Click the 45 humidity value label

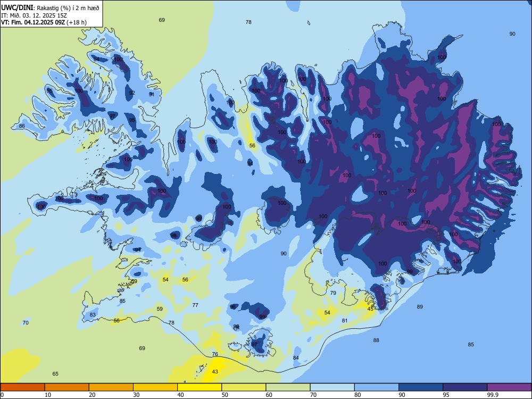[x=370, y=309]
